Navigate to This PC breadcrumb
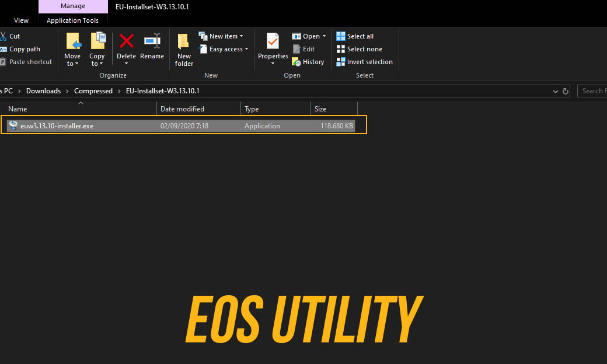The width and height of the screenshot is (607, 364). (x=6, y=91)
